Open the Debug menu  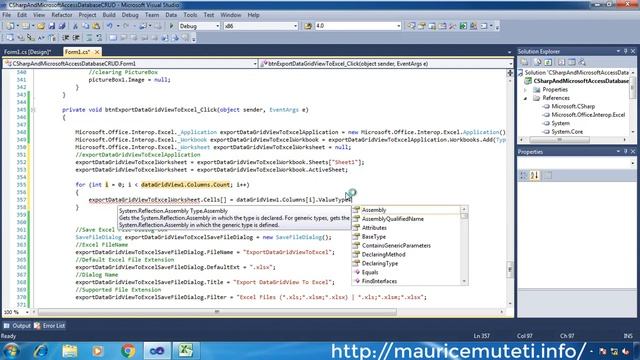click(x=130, y=15)
